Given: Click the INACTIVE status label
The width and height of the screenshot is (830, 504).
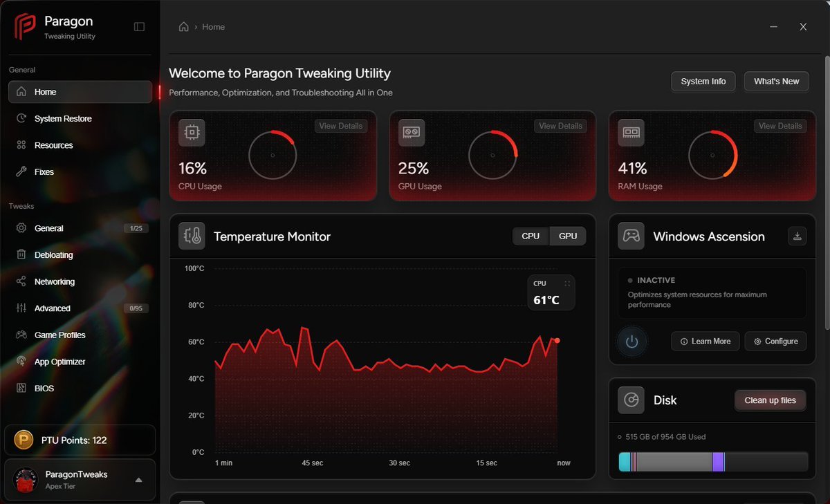Looking at the screenshot, I should click(x=656, y=281).
